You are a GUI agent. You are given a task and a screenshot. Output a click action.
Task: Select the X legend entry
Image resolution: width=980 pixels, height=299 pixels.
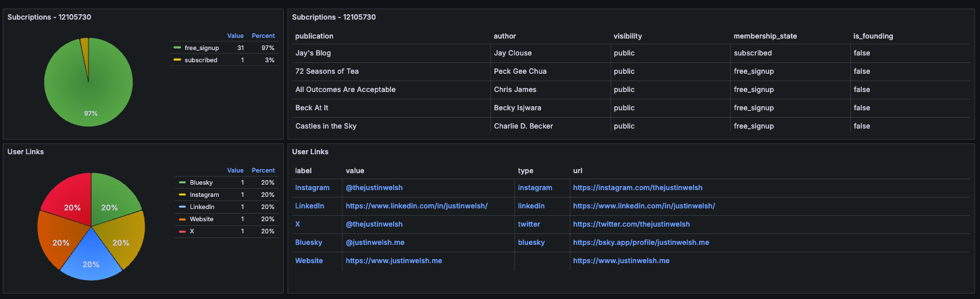(x=192, y=231)
